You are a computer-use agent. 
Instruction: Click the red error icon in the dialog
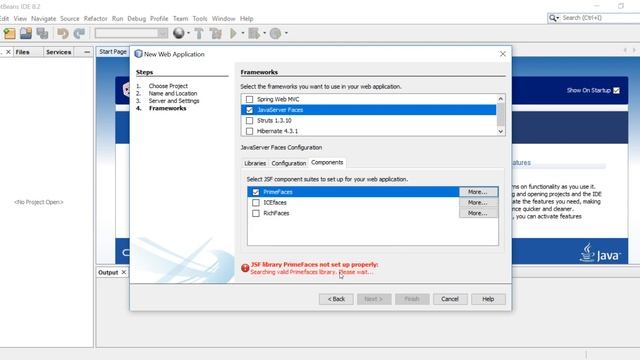[245, 268]
